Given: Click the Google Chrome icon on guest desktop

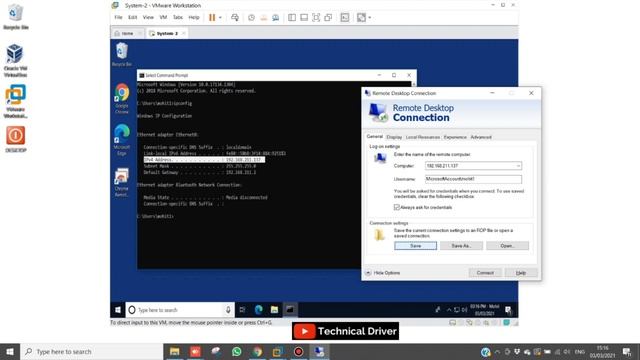Looking at the screenshot, I should (122, 99).
